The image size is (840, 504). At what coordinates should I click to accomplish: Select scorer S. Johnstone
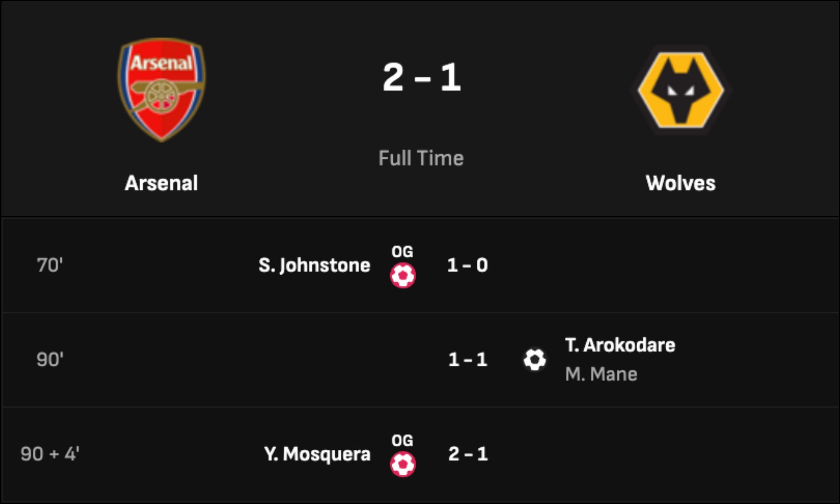315,265
